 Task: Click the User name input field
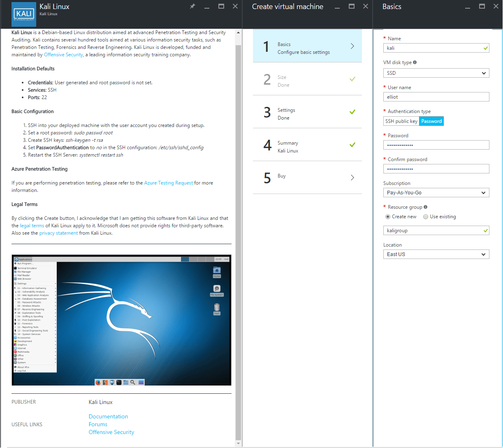click(436, 97)
